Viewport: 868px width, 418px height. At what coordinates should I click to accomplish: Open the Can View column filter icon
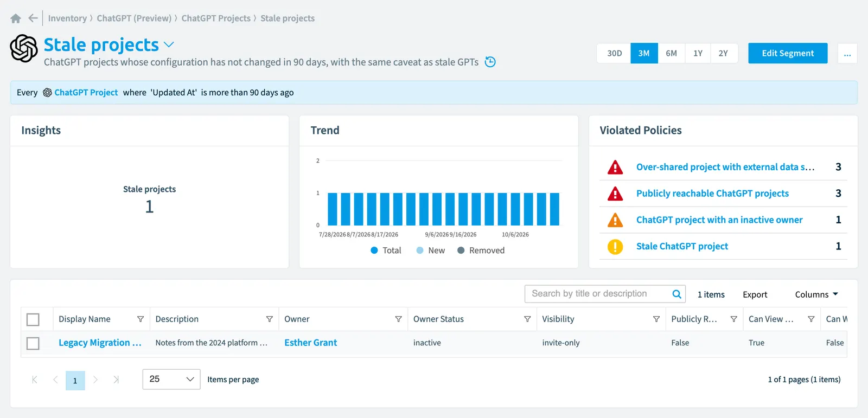[811, 319]
